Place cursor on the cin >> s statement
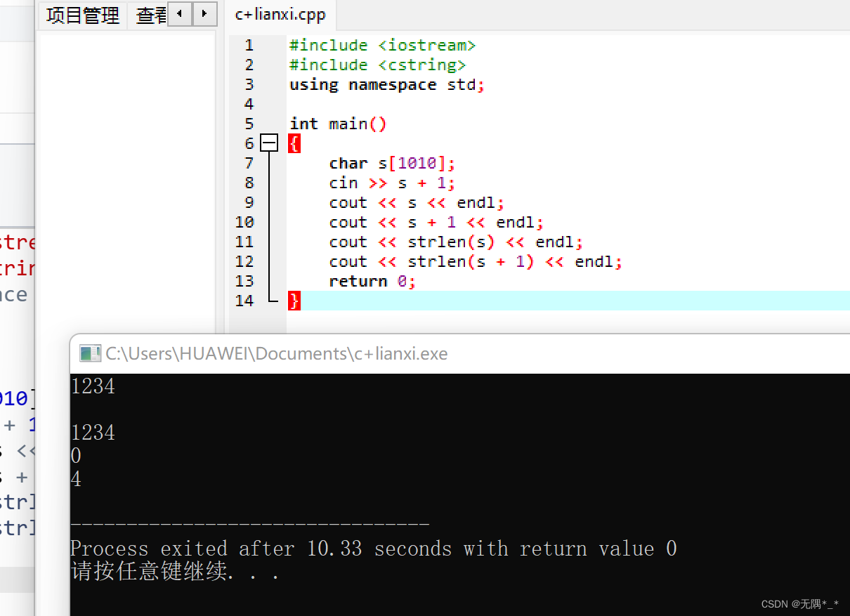Viewport: 850px width, 616px height. 393,183
